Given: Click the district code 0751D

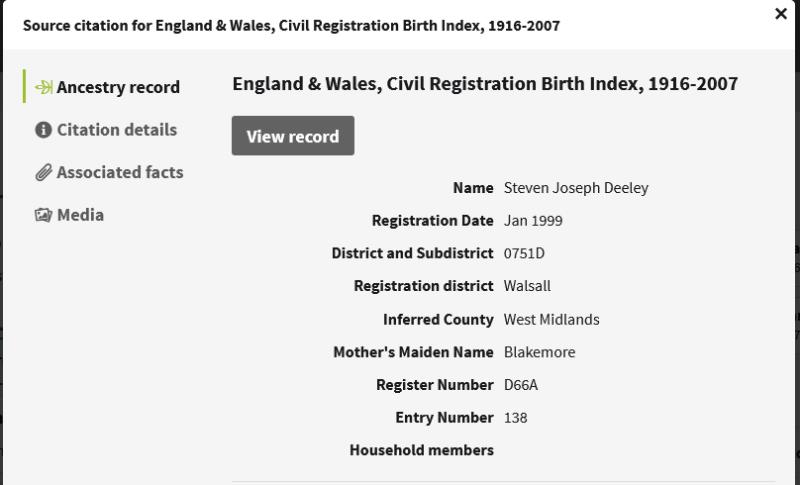Looking at the screenshot, I should click(x=524, y=253).
